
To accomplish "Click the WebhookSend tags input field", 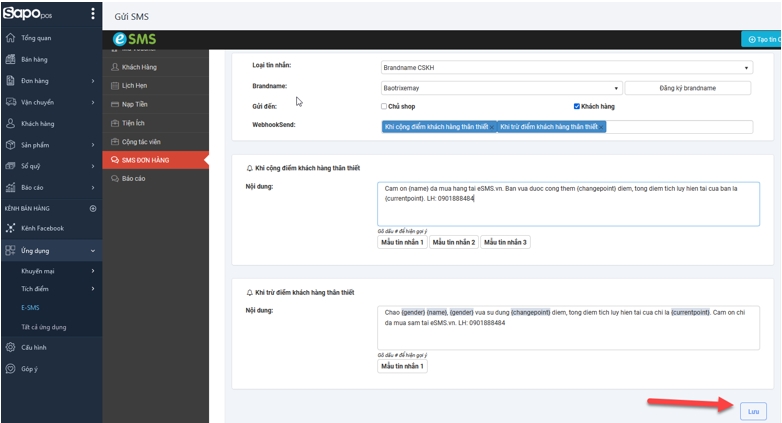I will [567, 127].
